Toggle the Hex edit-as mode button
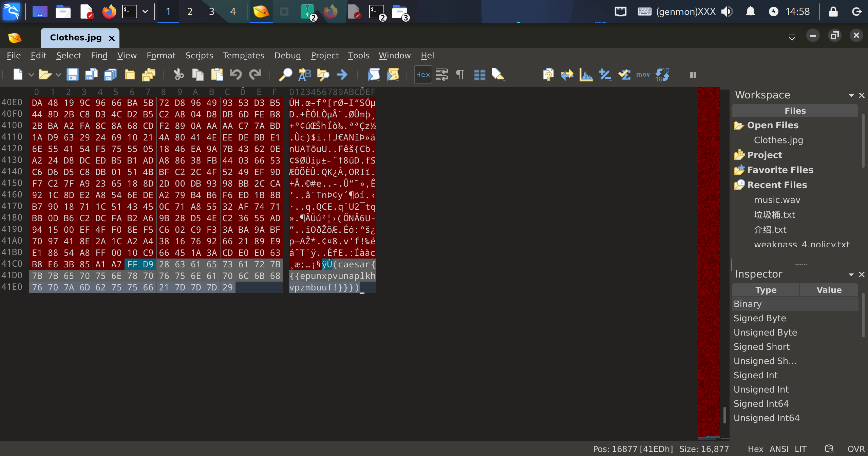Viewport: 868px width, 456px height. (x=423, y=75)
